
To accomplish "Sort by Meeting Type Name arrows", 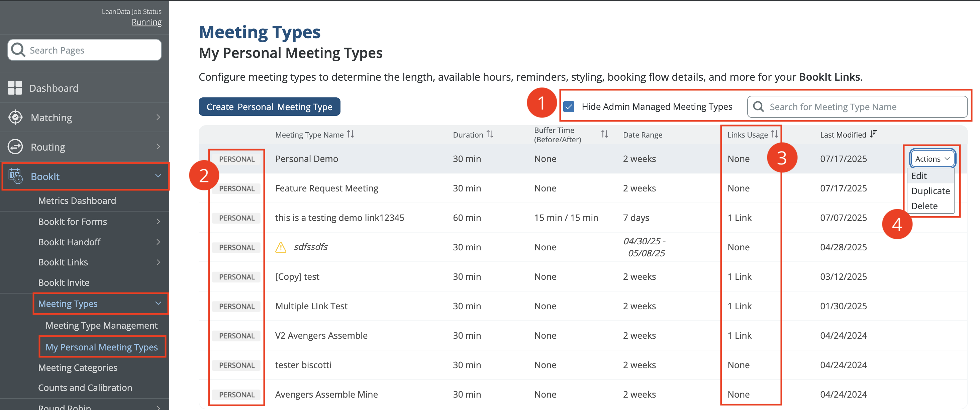I will click(351, 135).
